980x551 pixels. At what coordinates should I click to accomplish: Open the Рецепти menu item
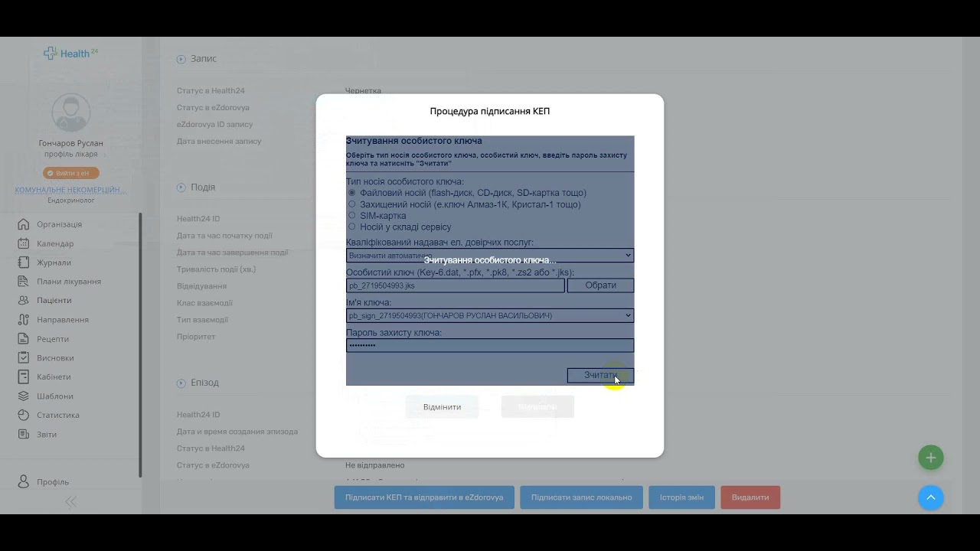click(53, 339)
